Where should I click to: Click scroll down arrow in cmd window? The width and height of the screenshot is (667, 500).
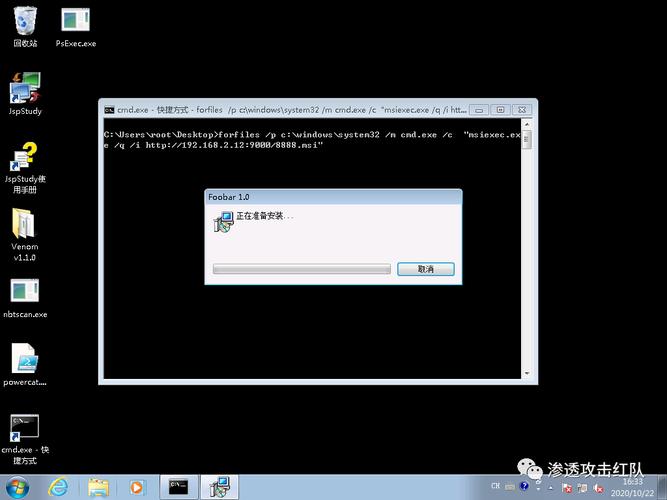527,373
